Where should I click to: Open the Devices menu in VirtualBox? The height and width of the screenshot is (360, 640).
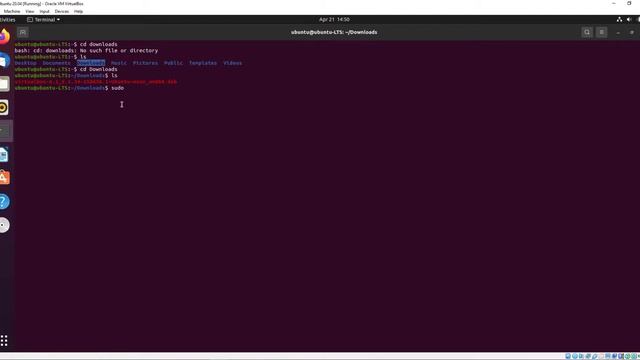pos(62,11)
